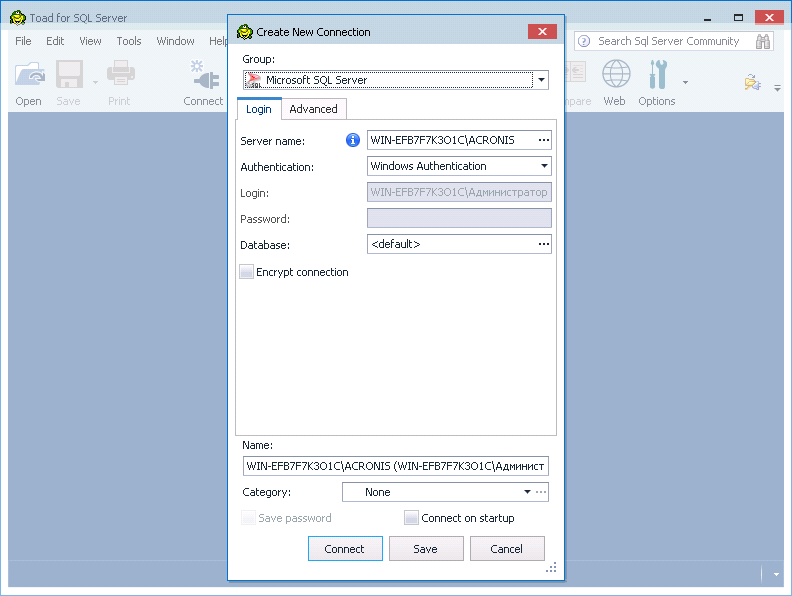The width and height of the screenshot is (792, 596).
Task: Click the toolbar customize icon at far right
Action: click(x=753, y=82)
